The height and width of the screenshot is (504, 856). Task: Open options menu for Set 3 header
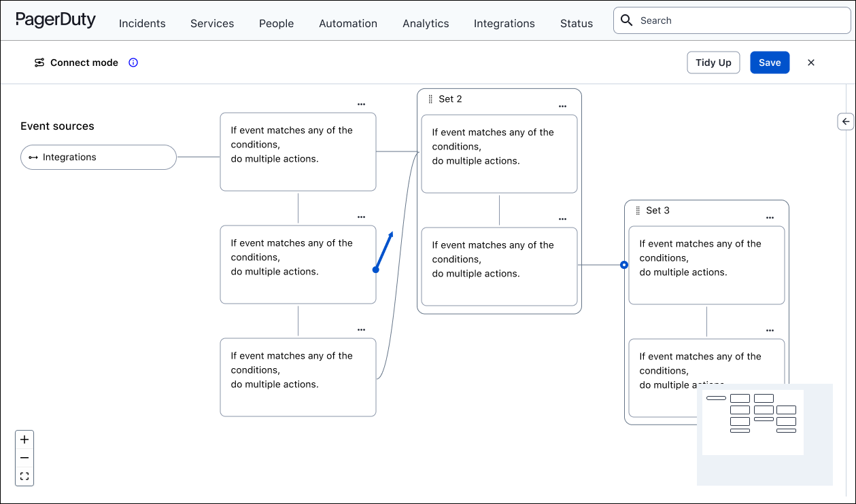(x=770, y=218)
